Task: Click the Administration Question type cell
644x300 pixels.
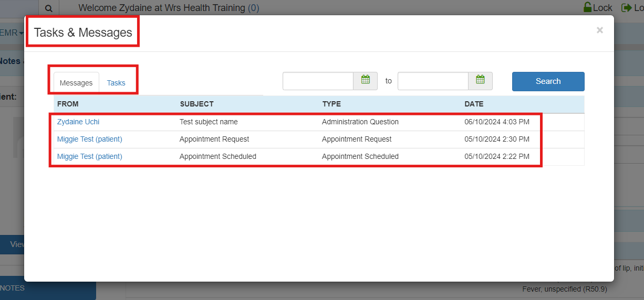Action: [360, 122]
